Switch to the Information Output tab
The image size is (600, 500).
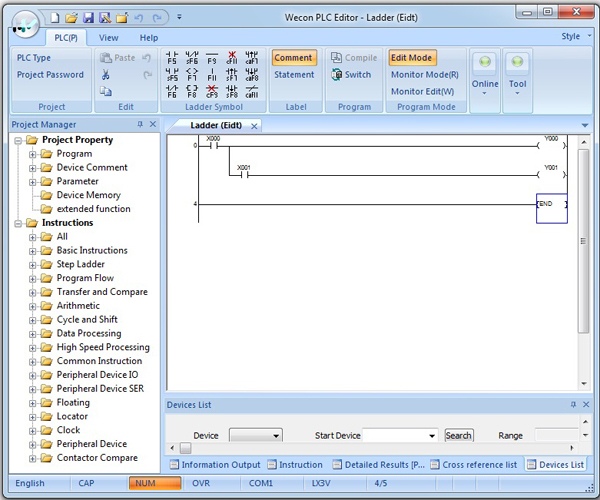click(215, 465)
